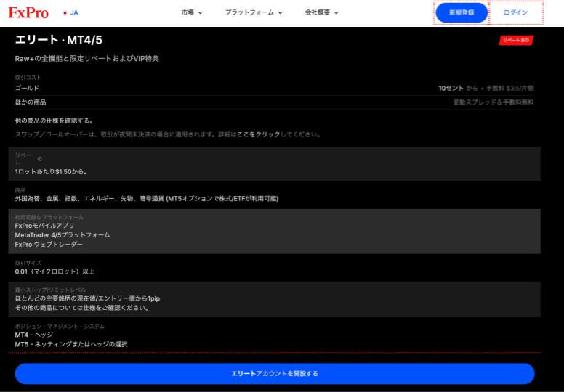Click MT5 - ネッティングまたはヘッジの選択 line

(x=71, y=344)
